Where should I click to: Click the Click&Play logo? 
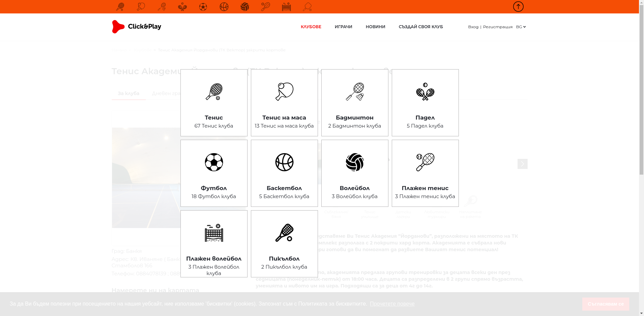tap(137, 27)
